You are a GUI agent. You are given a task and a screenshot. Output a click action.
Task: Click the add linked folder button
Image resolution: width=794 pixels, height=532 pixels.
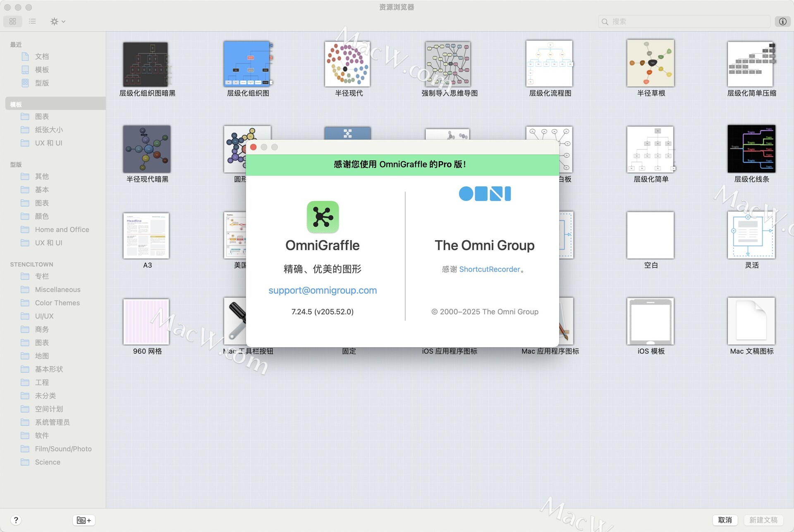click(84, 520)
